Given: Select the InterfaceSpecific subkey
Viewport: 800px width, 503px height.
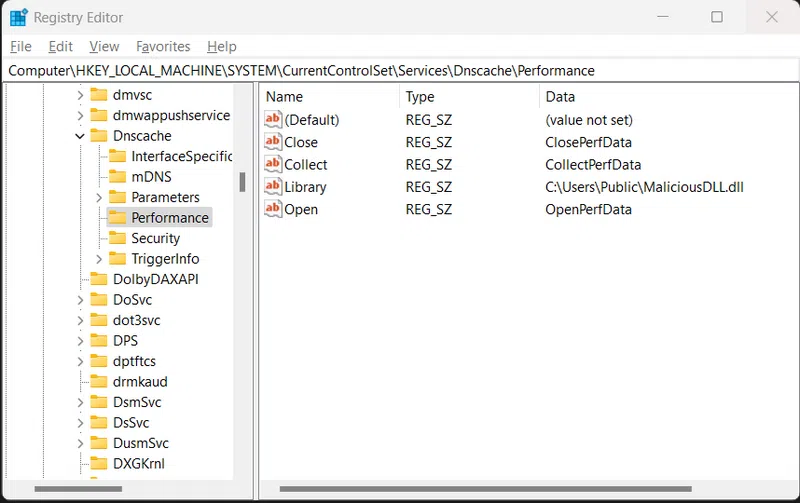Looking at the screenshot, I should (x=181, y=156).
